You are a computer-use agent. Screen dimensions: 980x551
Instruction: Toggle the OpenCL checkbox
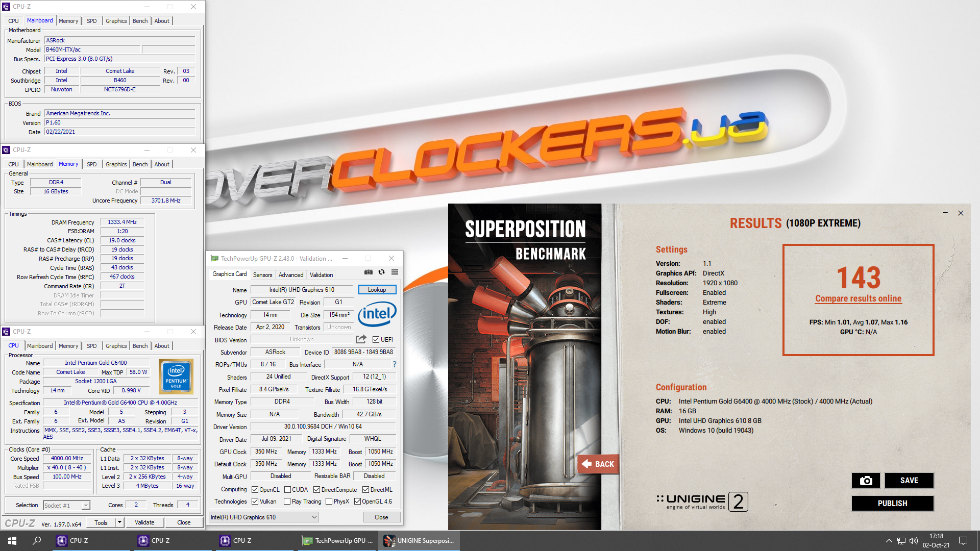coord(255,490)
